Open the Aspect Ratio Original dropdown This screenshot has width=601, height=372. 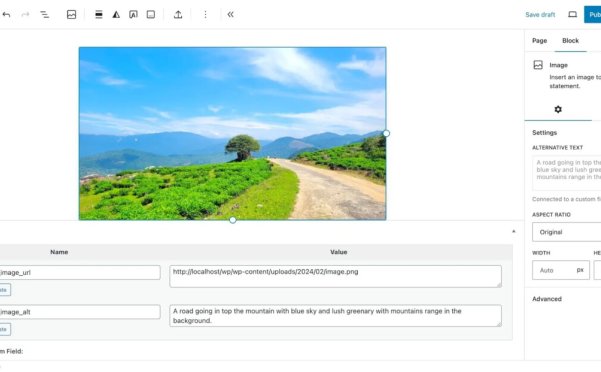click(x=567, y=232)
